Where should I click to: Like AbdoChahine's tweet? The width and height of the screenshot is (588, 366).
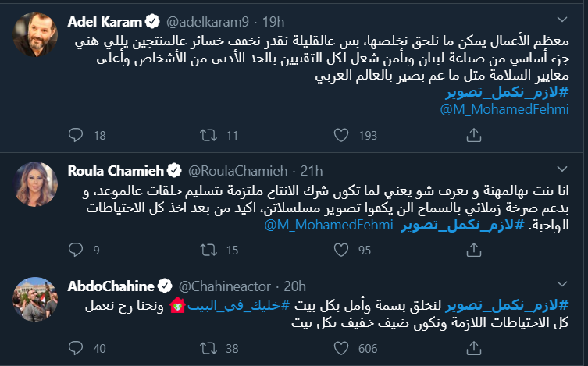point(340,349)
